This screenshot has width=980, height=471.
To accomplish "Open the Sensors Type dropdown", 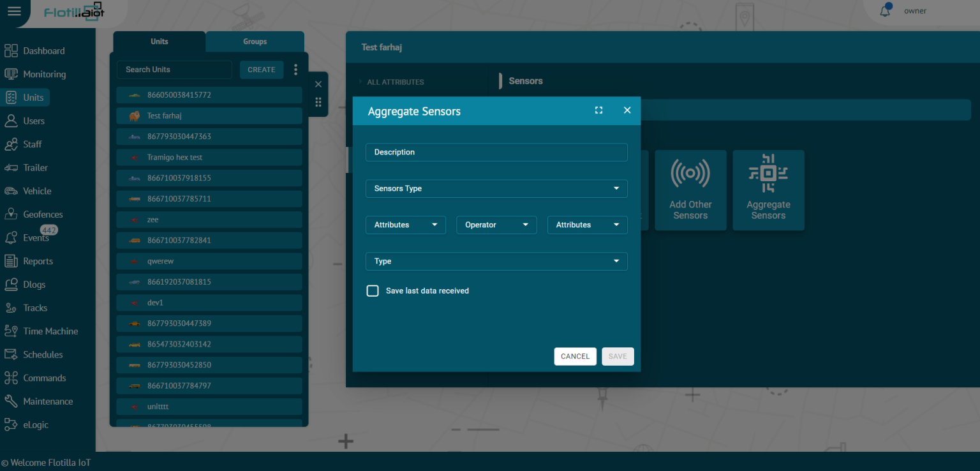I will point(496,189).
